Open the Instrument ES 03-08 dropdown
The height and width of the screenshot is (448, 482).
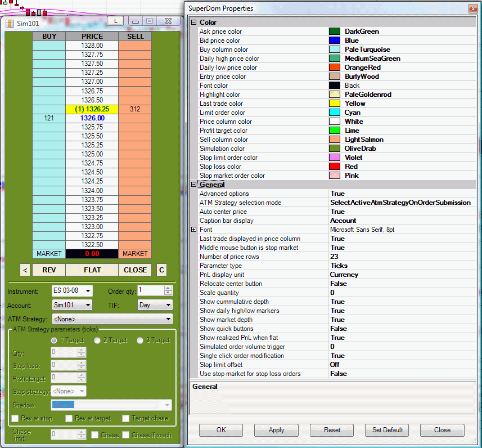click(x=88, y=291)
